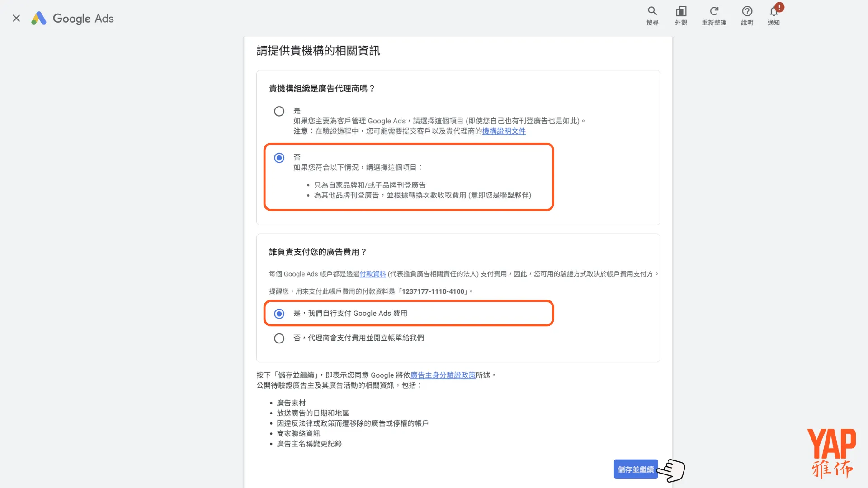Click the red notification alert badge
Screen dimensions: 868x488
pyautogui.click(x=779, y=7)
